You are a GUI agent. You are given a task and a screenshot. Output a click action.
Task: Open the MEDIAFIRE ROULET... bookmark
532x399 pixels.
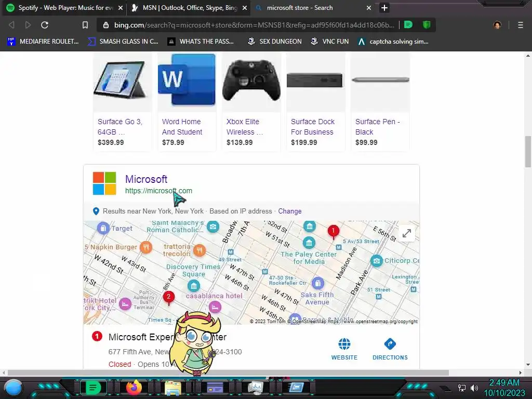pyautogui.click(x=43, y=42)
